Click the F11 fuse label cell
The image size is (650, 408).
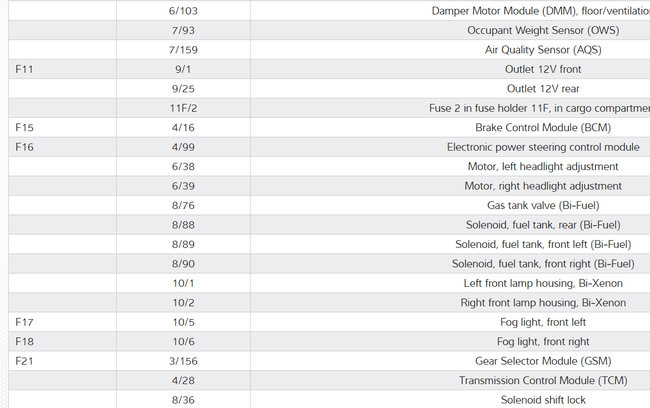coord(25,70)
